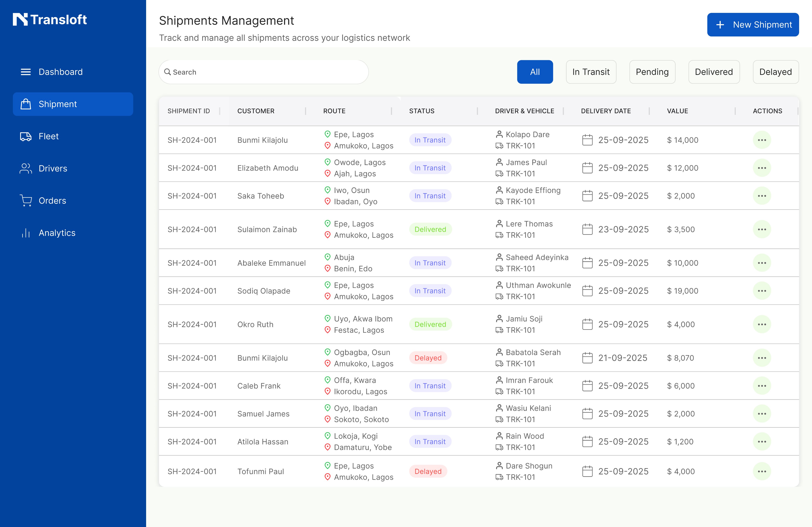Click the Drivers people icon in sidebar
This screenshot has height=527, width=812.
pos(26,168)
